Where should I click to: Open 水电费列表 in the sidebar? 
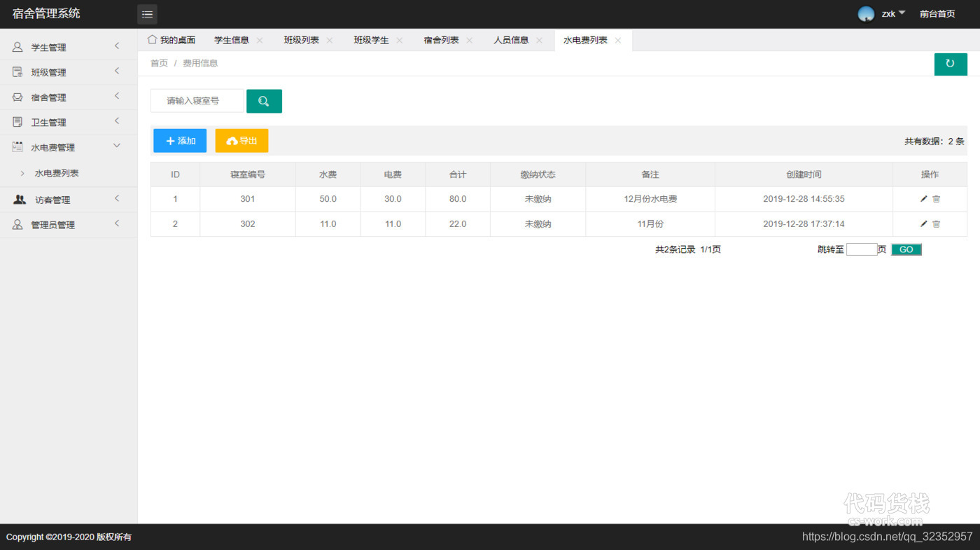click(x=57, y=173)
